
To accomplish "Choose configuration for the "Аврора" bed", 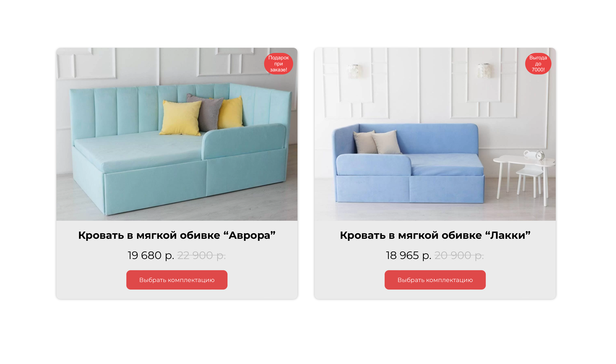I will (x=177, y=280).
